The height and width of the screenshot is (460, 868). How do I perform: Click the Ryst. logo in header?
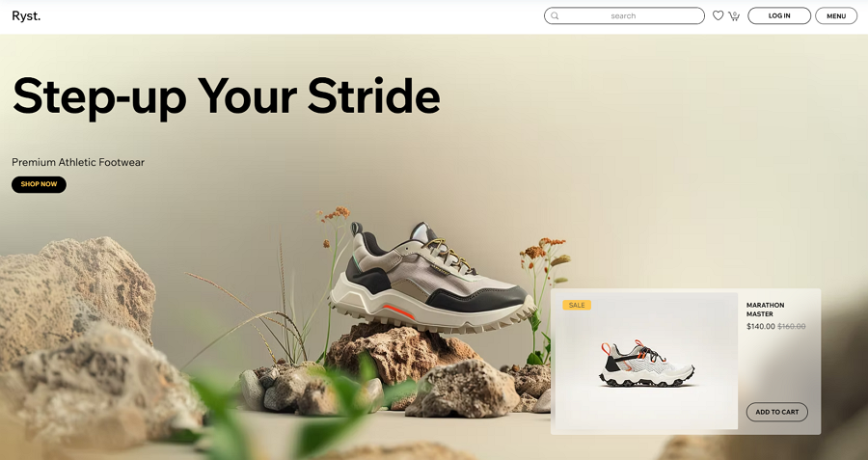tap(26, 16)
